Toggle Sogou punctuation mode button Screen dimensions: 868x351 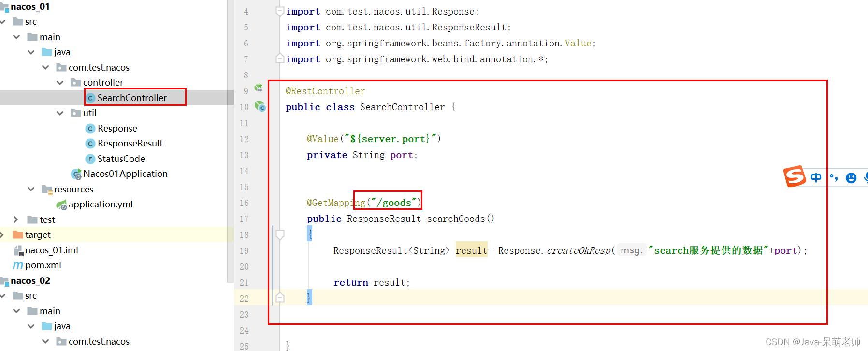(x=834, y=177)
